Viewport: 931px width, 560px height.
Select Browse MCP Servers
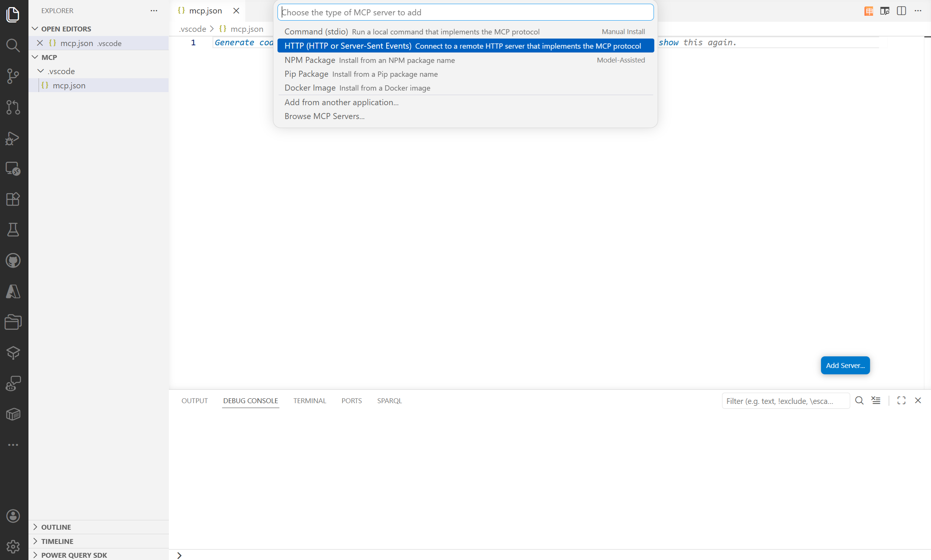tap(466, 116)
